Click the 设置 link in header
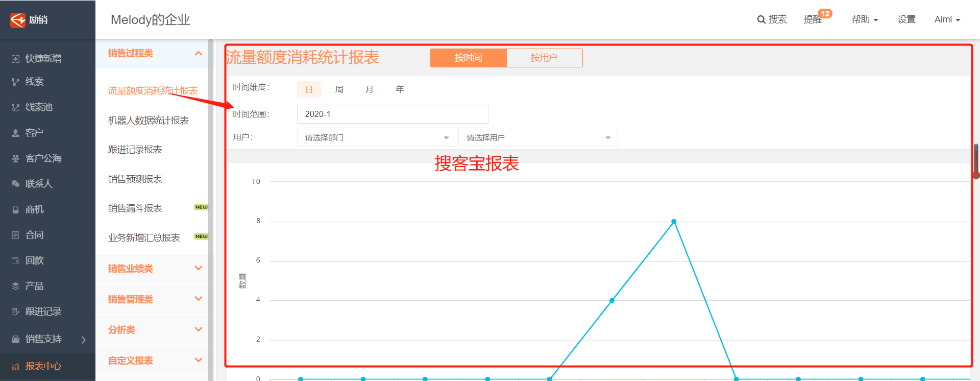 coord(906,19)
